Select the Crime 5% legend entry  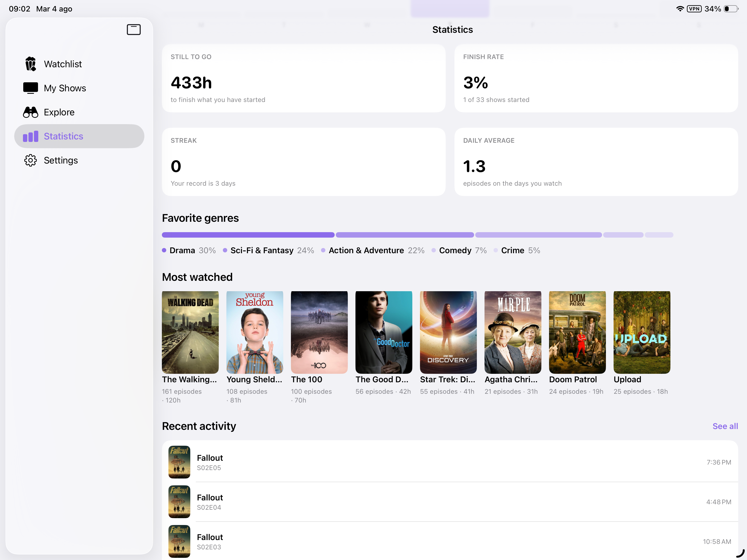517,250
